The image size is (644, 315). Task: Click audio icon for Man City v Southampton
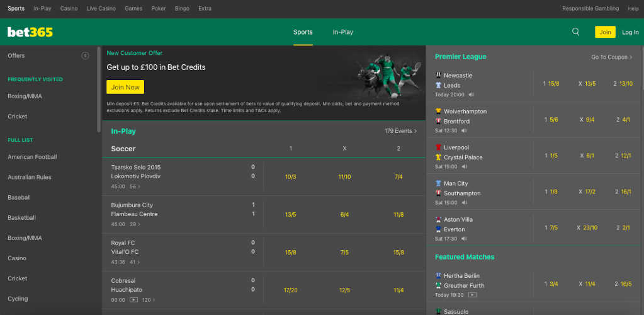click(x=464, y=202)
